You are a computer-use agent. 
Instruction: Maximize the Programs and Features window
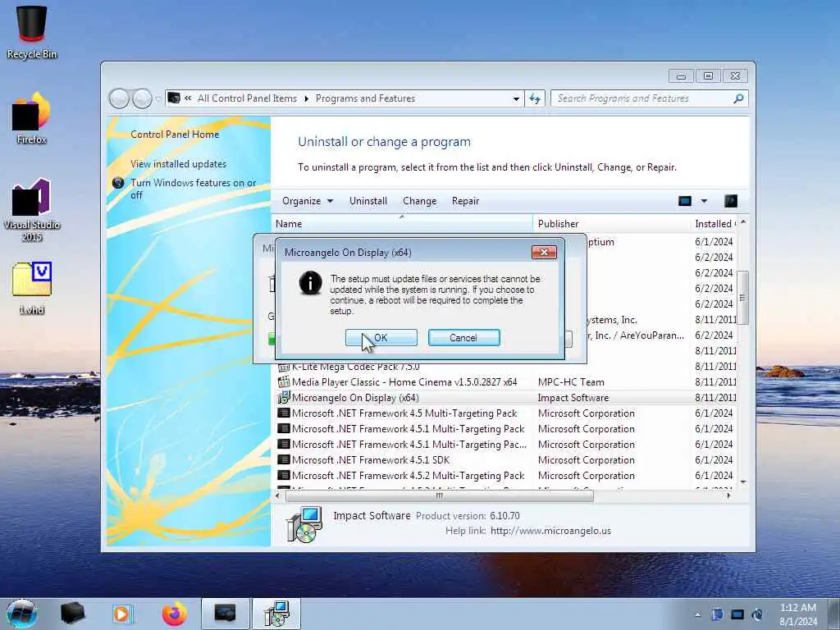708,76
